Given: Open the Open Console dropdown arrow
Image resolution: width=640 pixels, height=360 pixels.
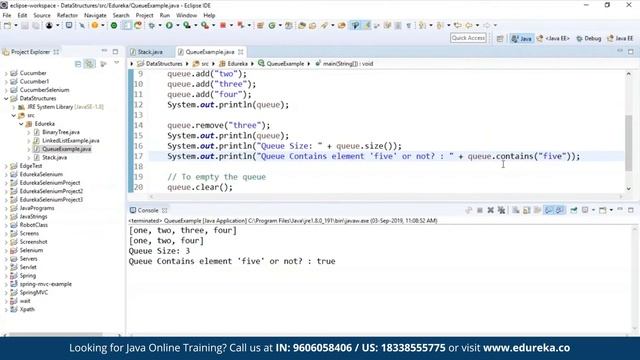Looking at the screenshot, I should (x=611, y=210).
